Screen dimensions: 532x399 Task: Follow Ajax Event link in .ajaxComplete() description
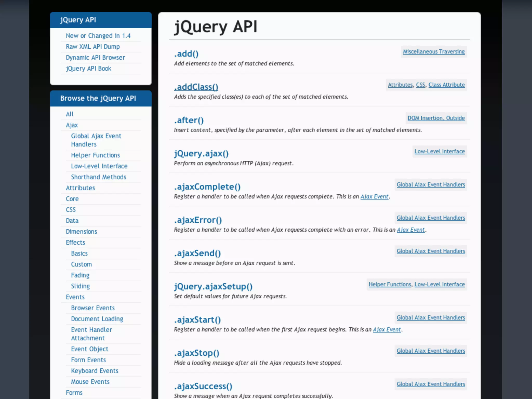(374, 197)
